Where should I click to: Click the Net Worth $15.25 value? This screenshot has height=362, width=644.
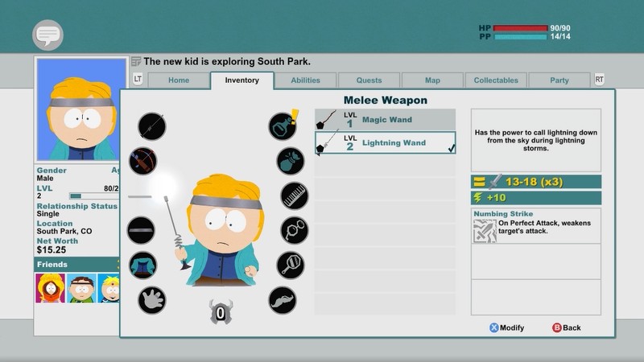click(x=52, y=250)
